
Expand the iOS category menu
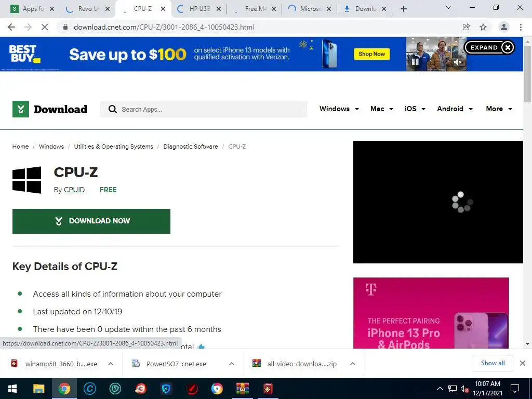point(415,109)
